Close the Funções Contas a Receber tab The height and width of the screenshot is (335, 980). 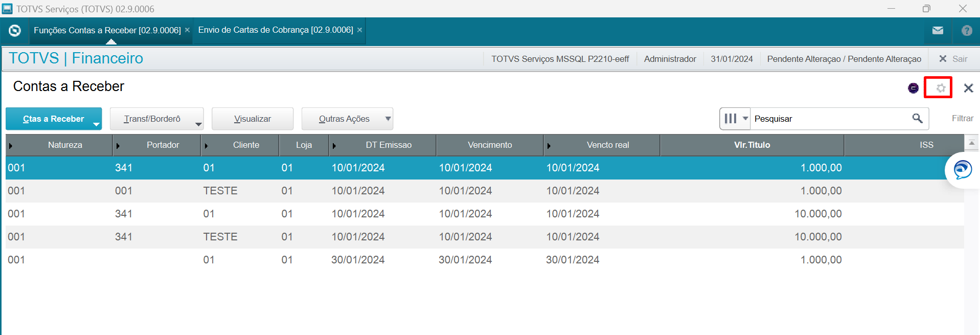[187, 30]
